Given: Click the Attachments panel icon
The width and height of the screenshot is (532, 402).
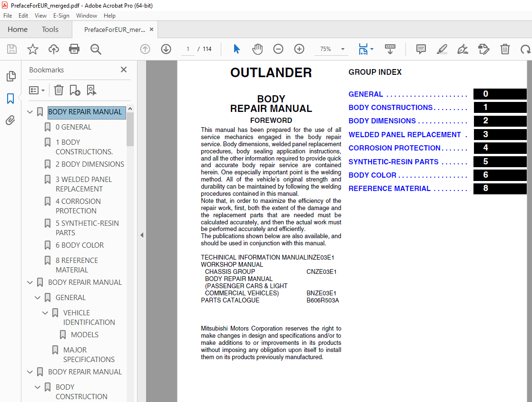Looking at the screenshot, I should click(x=10, y=120).
